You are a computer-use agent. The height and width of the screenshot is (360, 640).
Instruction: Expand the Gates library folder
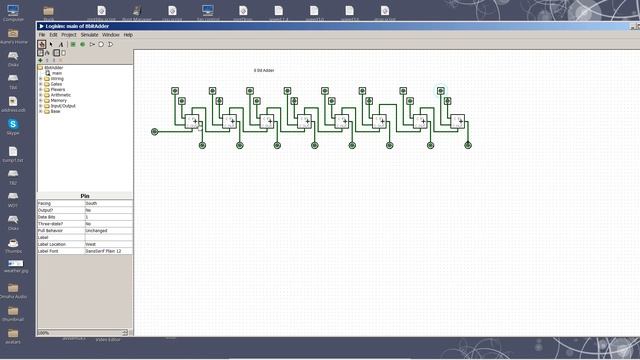(41, 84)
